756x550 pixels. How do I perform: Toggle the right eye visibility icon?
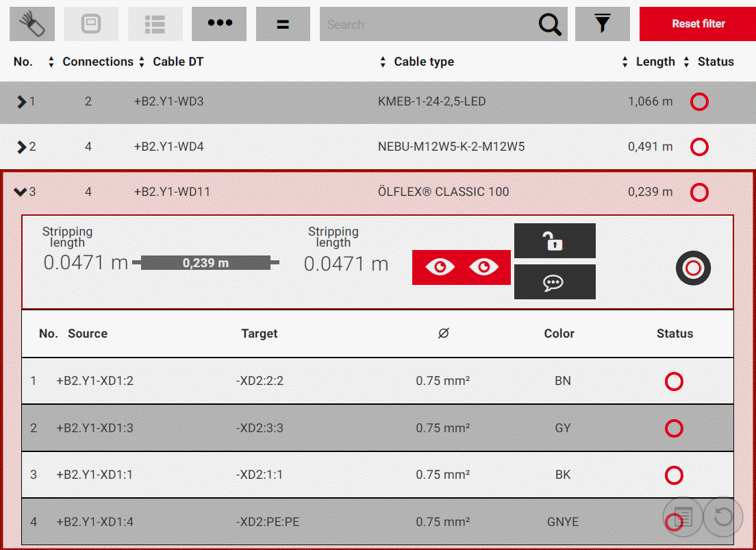coord(483,267)
